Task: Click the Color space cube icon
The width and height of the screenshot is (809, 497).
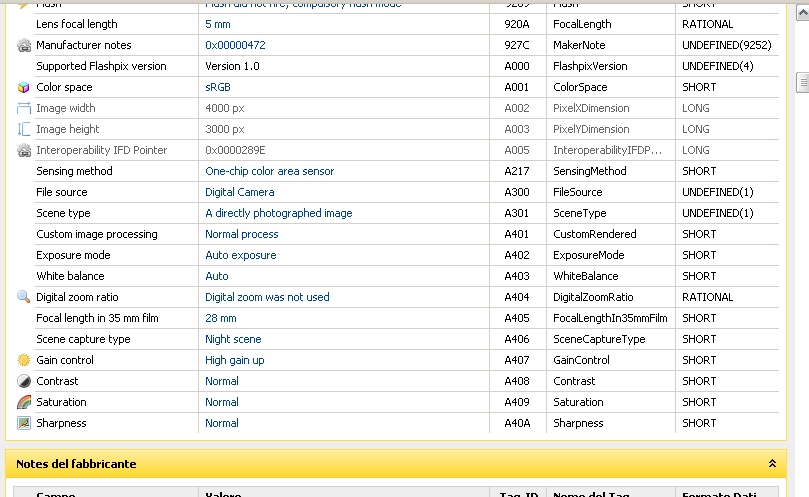Action: coord(24,87)
